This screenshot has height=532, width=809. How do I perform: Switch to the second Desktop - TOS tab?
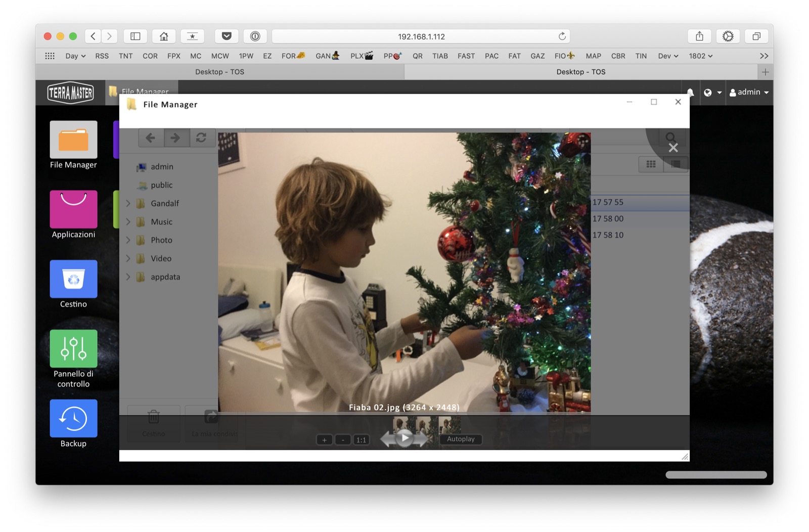[x=581, y=72]
